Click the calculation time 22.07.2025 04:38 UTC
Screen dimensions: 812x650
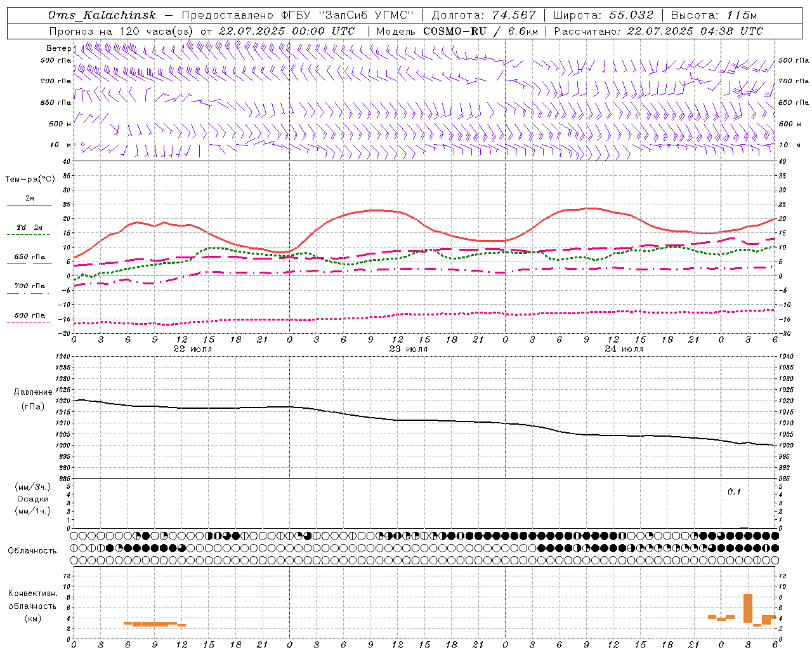click(x=695, y=31)
